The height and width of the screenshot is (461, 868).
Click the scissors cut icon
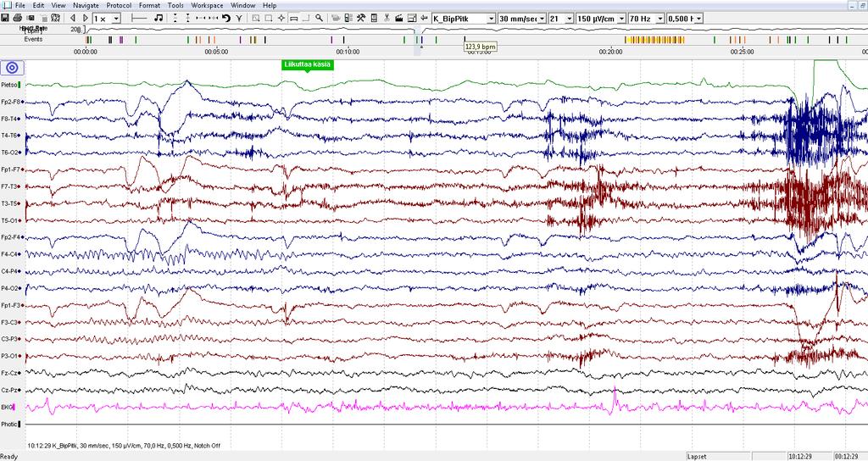coord(387,19)
